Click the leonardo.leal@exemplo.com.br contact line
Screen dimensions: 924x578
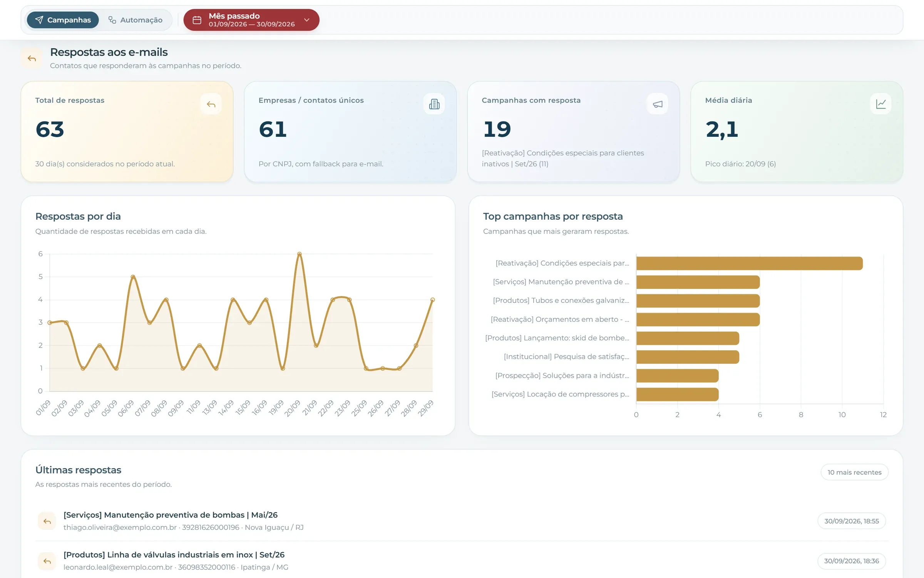pyautogui.click(x=176, y=567)
